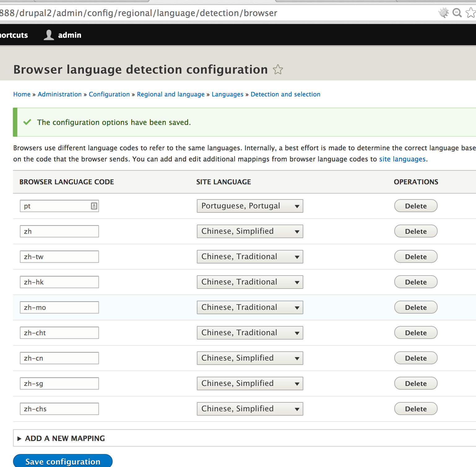
Task: Delete the pt language mapping
Action: tap(416, 206)
